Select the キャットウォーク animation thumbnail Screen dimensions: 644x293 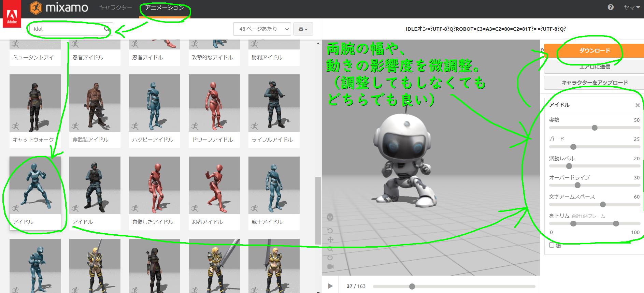[x=35, y=103]
